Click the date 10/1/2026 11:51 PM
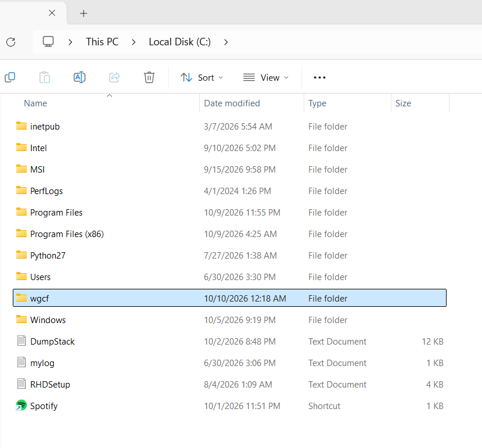 [x=242, y=406]
